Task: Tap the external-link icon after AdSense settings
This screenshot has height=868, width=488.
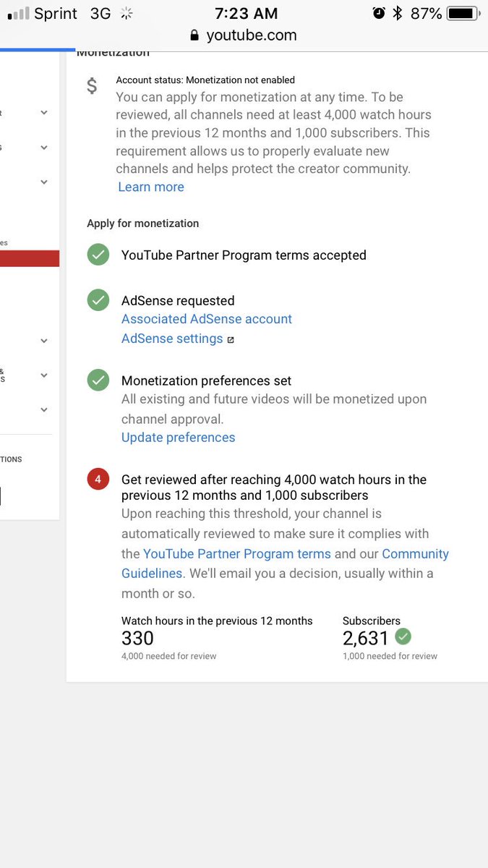Action: 231,339
